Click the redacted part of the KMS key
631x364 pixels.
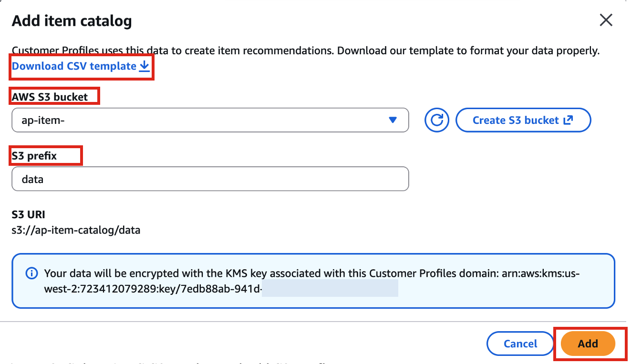click(x=330, y=288)
